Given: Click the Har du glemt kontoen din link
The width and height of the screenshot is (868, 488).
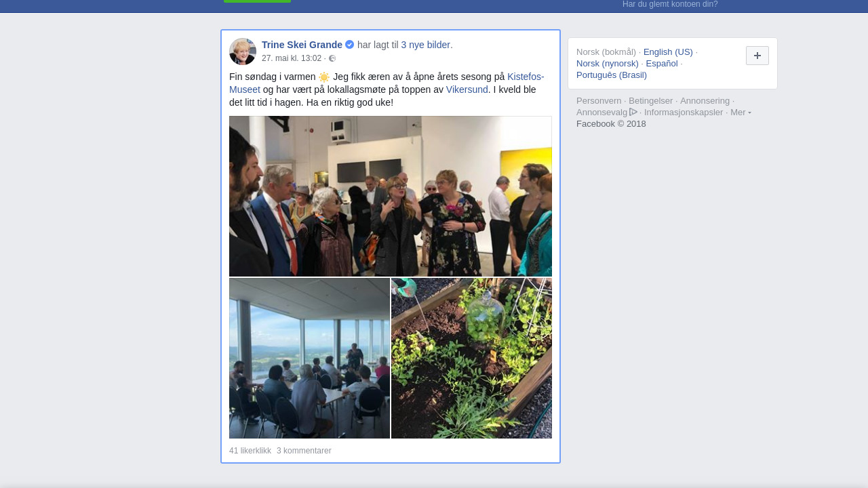Looking at the screenshot, I should (670, 4).
